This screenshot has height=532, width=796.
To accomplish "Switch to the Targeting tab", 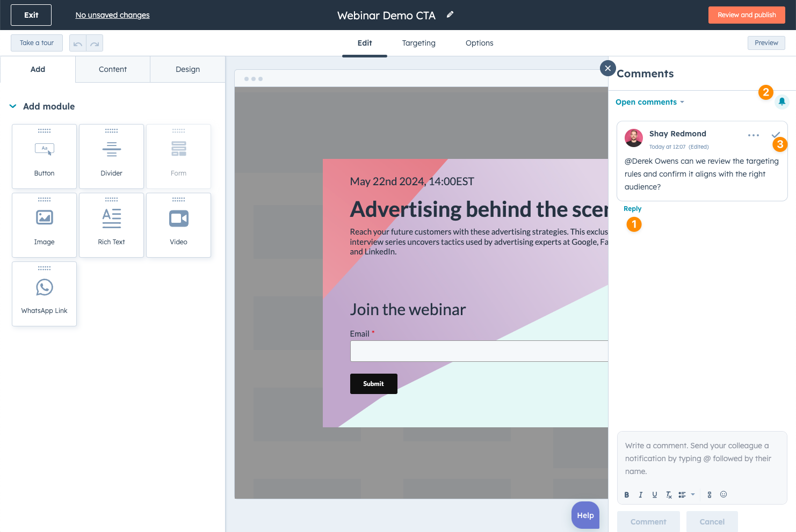I will [x=418, y=43].
